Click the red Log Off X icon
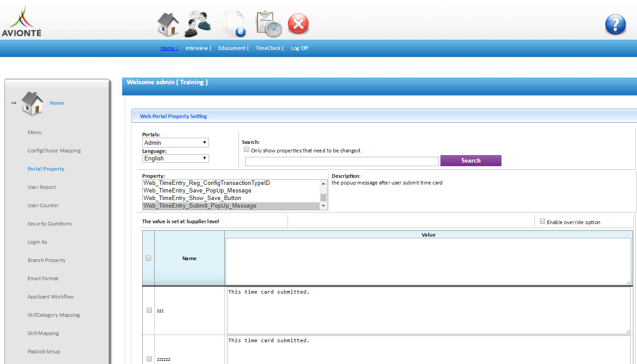This screenshot has width=637, height=364. click(299, 24)
